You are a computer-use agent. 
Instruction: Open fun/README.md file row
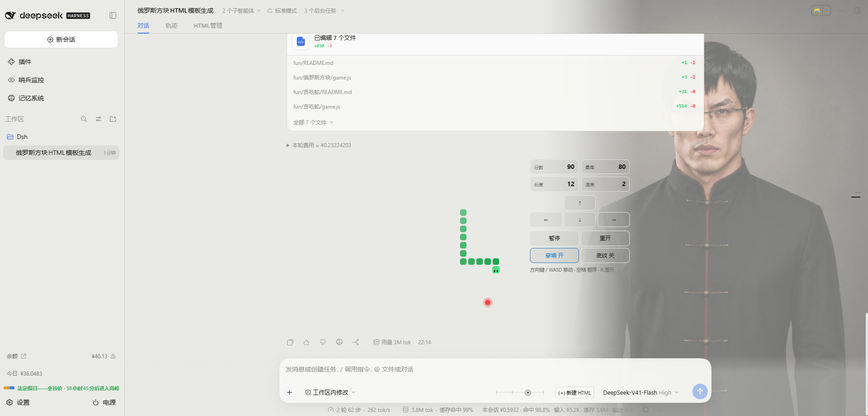coord(495,63)
